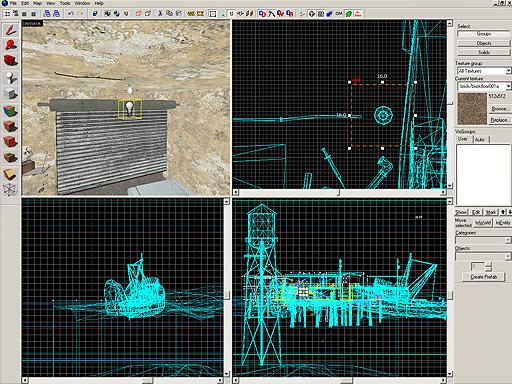This screenshot has height=384, width=512.
Task: Select the Clipping tool (yellow cut cube)
Action: click(x=10, y=174)
